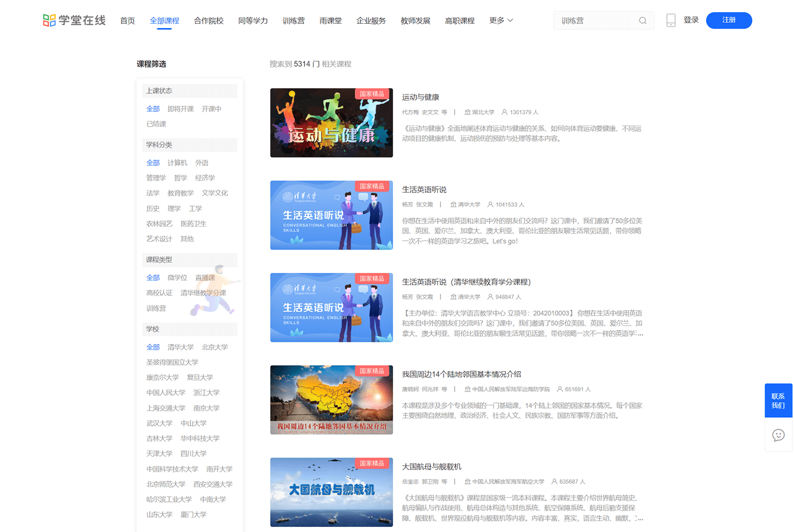Open 高职课程 navigation item
Screen dimensions: 794x532
[459, 21]
